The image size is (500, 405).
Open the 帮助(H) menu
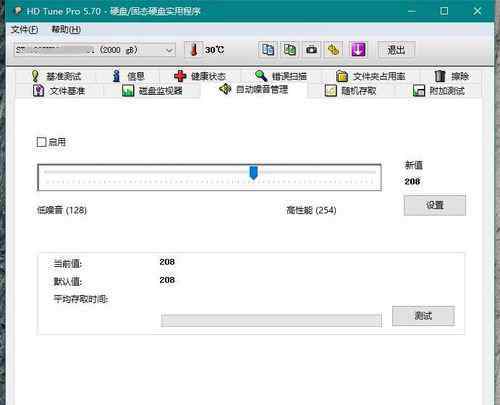pos(66,30)
